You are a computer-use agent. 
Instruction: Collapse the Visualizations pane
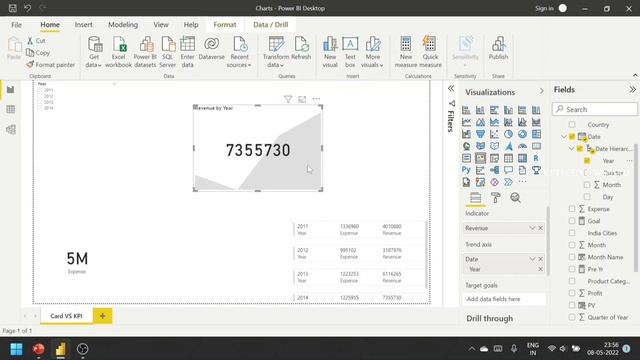[x=542, y=91]
